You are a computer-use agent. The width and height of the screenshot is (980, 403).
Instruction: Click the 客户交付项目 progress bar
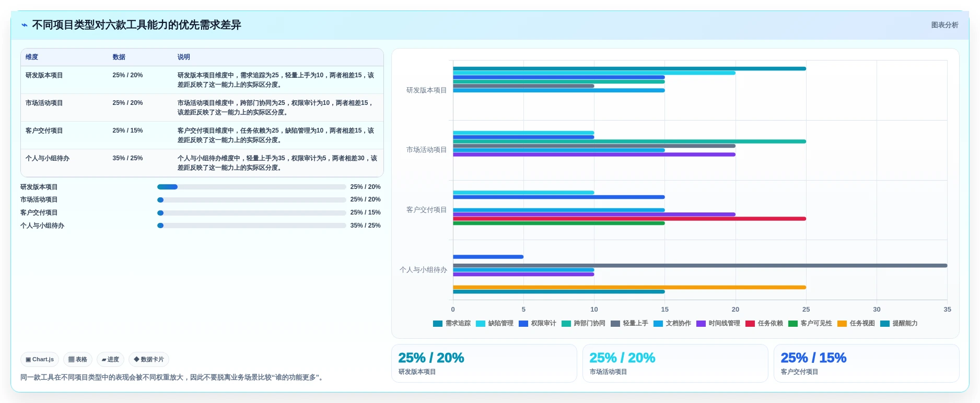252,213
